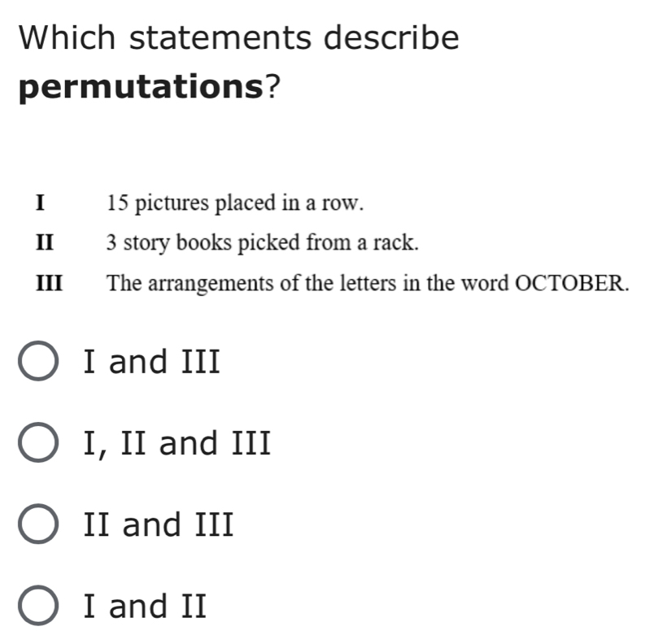Click the word OCTOBER in statement III
645x644 pixels.
(x=571, y=283)
